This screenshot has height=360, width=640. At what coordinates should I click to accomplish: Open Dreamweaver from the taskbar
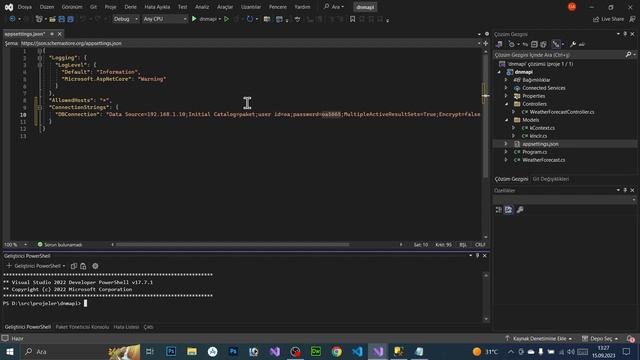point(316,351)
